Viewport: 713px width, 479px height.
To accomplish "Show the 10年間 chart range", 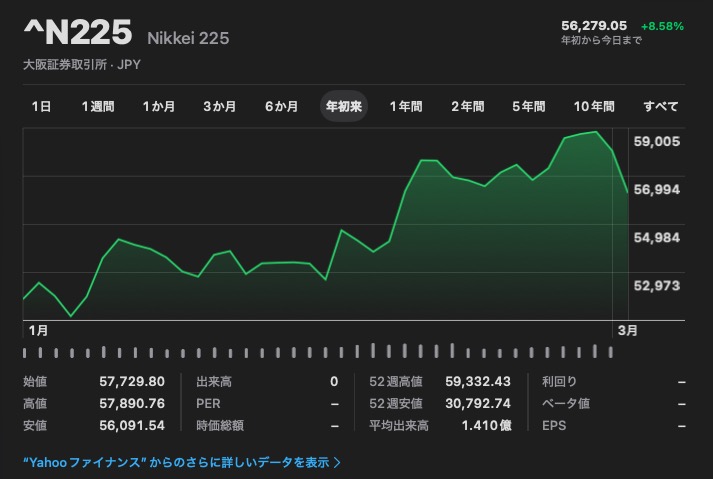I will [594, 106].
